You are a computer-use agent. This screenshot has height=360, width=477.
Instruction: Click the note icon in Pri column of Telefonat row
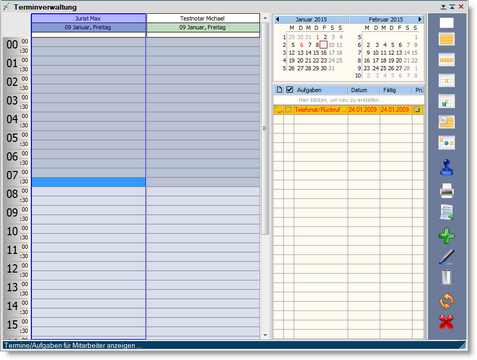(417, 110)
